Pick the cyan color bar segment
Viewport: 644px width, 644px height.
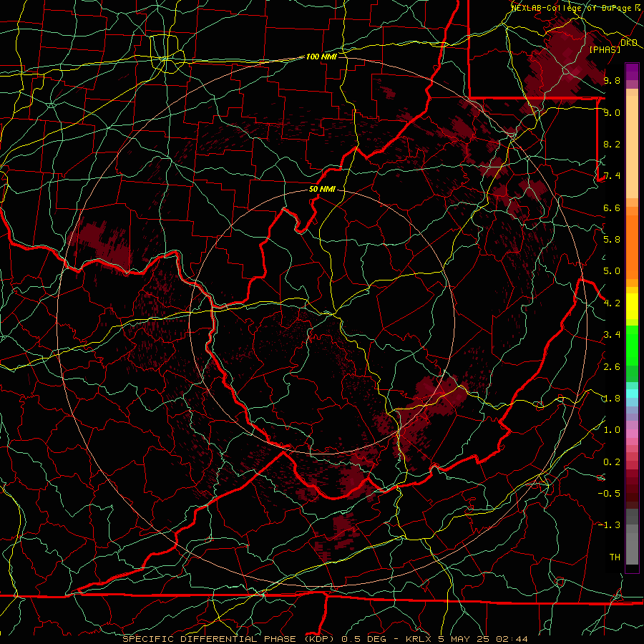(632, 394)
